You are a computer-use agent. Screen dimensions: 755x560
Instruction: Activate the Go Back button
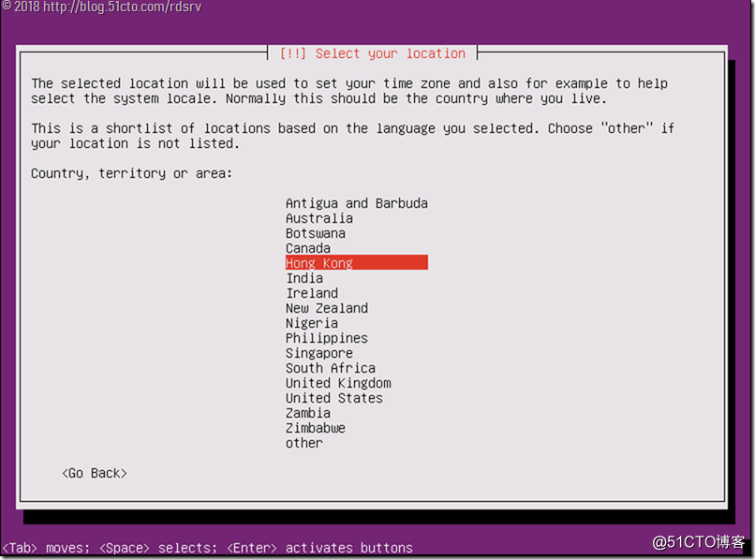[x=95, y=473]
